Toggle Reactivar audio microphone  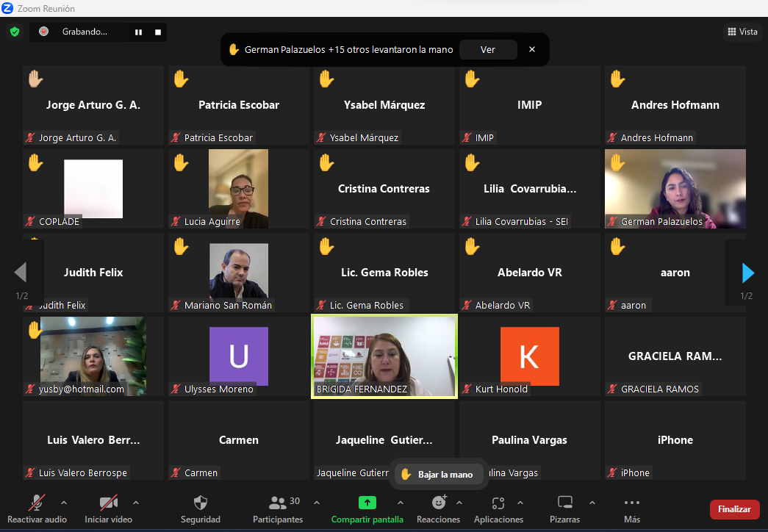(x=36, y=503)
